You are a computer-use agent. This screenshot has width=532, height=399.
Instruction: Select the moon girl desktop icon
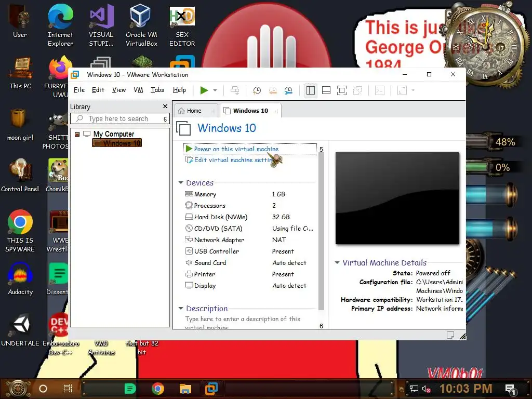[20, 124]
